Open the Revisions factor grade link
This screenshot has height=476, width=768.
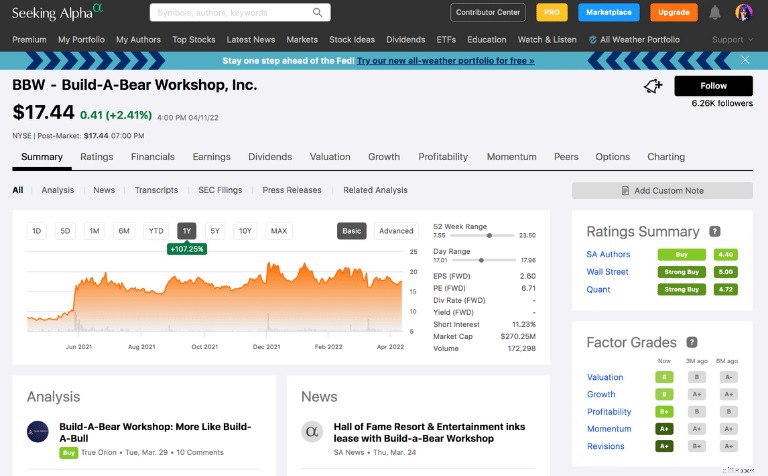(x=606, y=446)
